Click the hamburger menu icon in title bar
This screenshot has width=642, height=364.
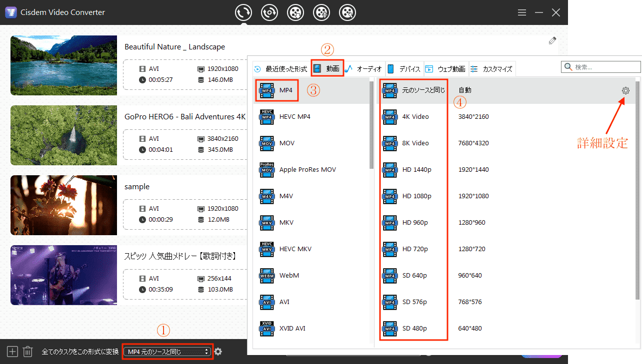coord(521,12)
